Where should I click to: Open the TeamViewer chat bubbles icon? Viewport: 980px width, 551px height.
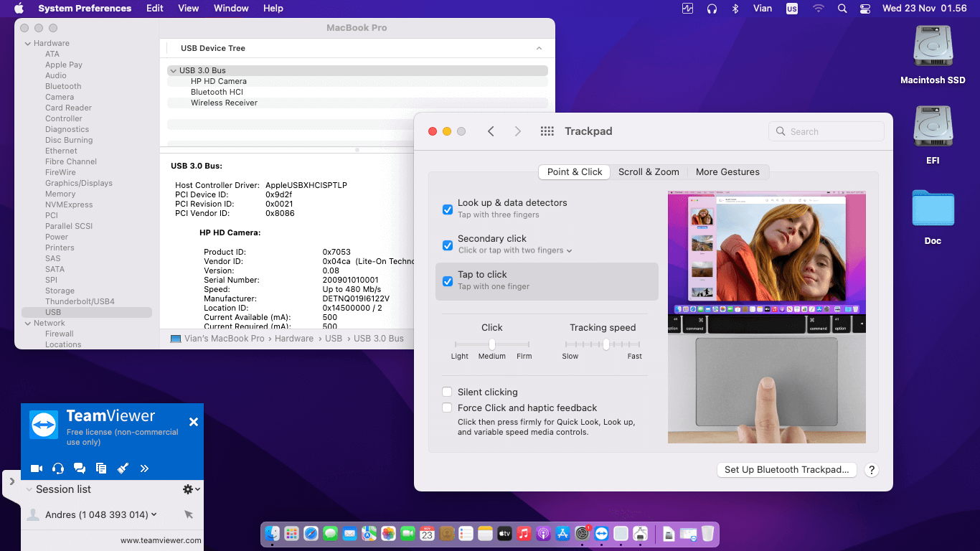80,468
